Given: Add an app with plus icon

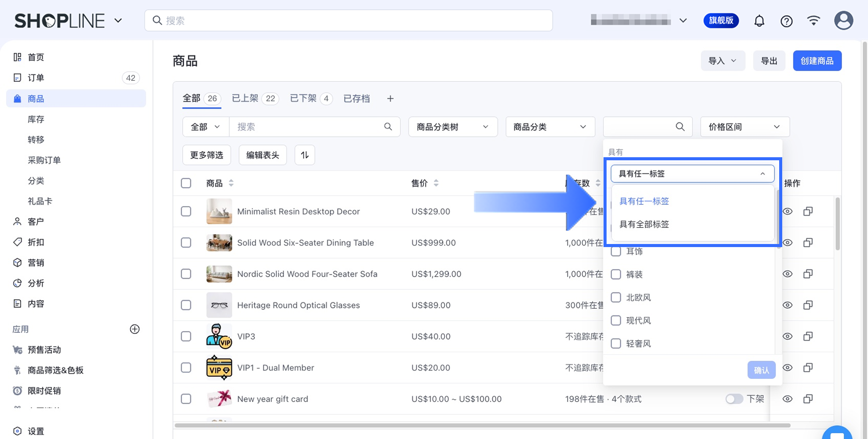Looking at the screenshot, I should click(135, 329).
